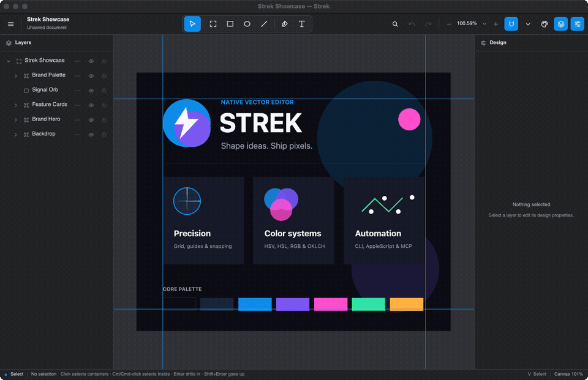Image resolution: width=588 pixels, height=380 pixels.
Task: Toggle the magnet snapping button
Action: point(511,24)
